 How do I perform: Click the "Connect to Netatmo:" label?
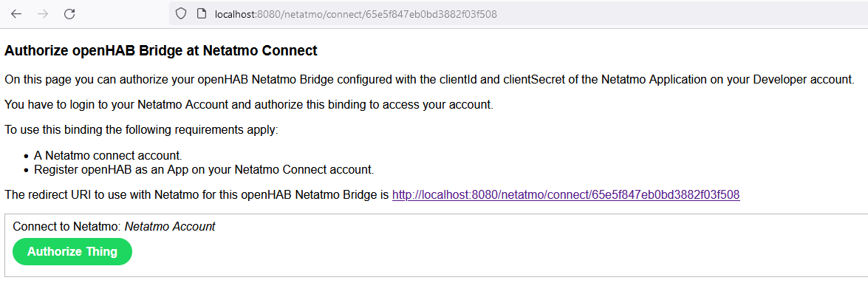pyautogui.click(x=67, y=226)
